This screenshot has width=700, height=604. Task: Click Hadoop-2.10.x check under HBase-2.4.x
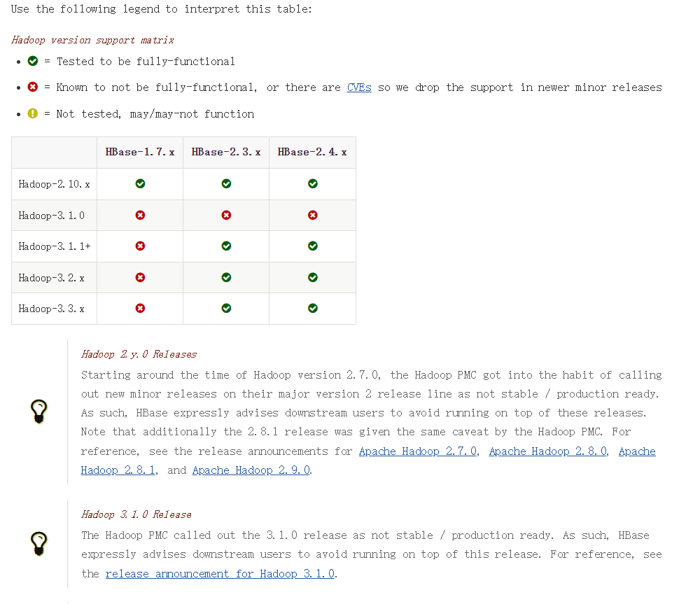(313, 183)
